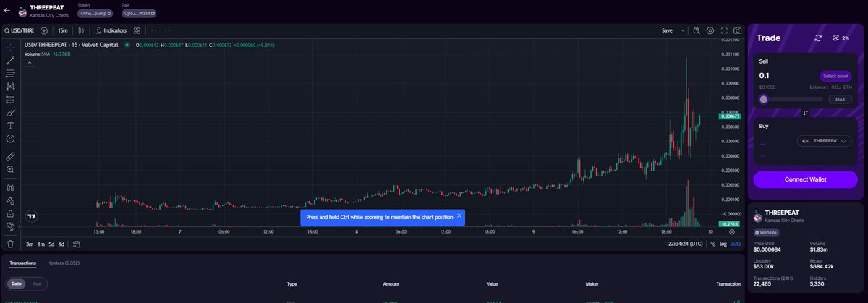Set chart range to 3m

(x=30, y=244)
